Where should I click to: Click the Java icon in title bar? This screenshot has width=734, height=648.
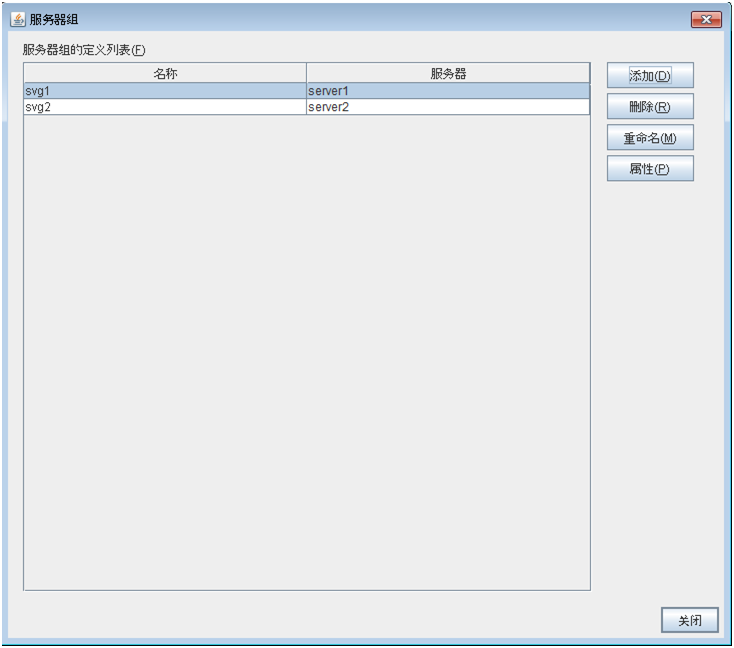tap(18, 19)
